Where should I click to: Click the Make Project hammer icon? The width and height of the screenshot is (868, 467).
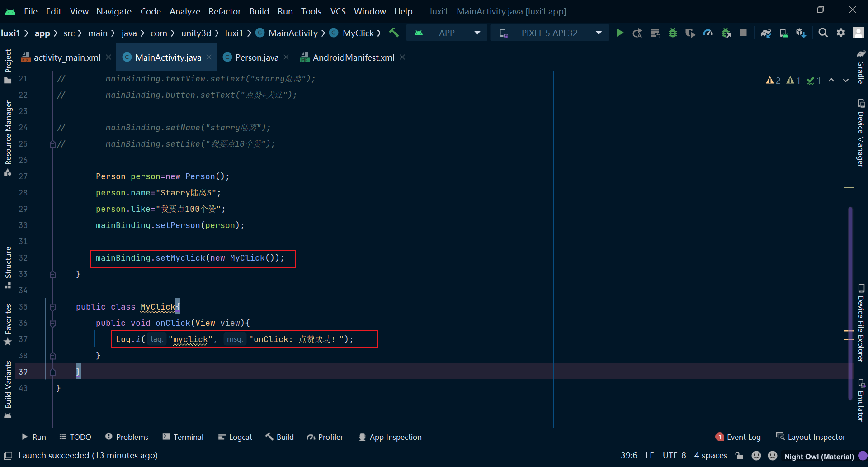click(x=394, y=33)
